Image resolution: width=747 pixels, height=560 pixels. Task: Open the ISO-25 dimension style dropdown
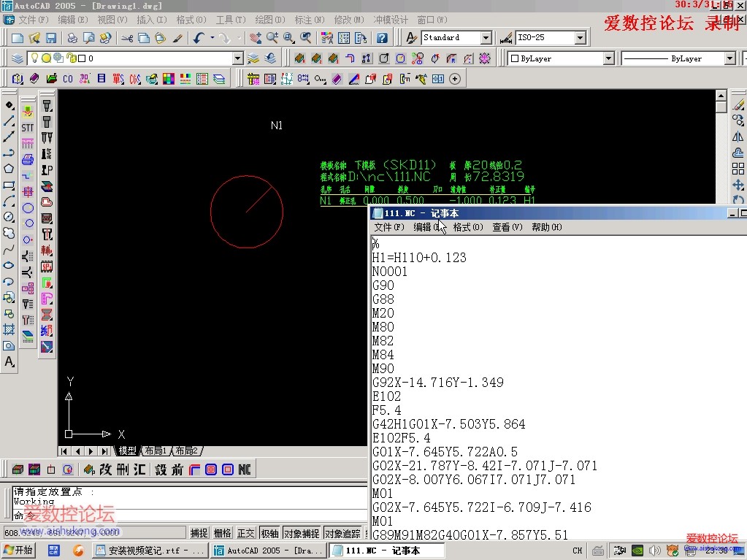click(580, 38)
